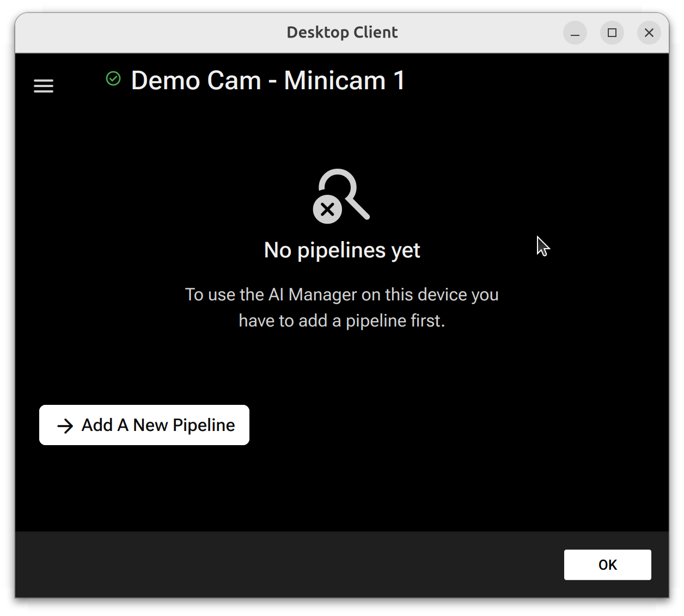The height and width of the screenshot is (616, 684).
Task: Click the Desktop Client title bar text
Action: point(342,33)
